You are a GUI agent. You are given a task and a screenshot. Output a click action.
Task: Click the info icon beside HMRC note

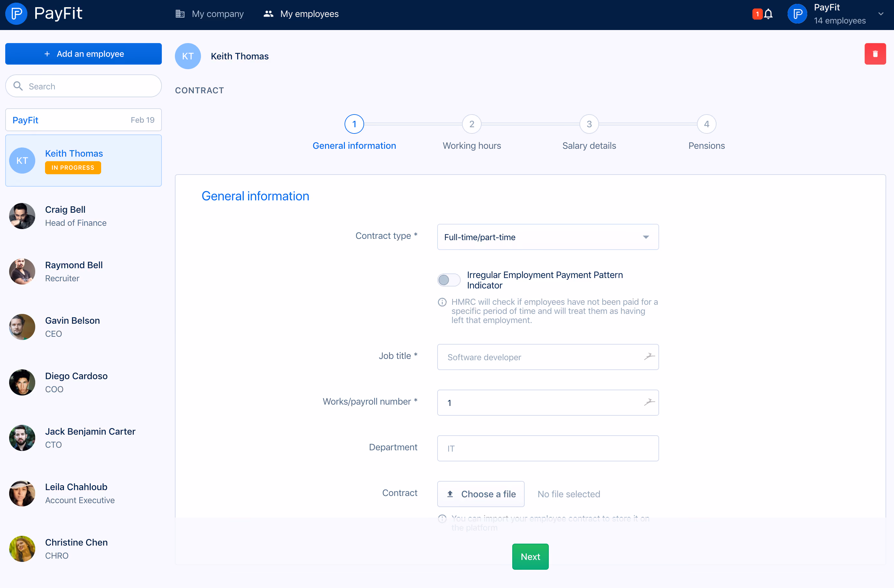[x=442, y=302]
